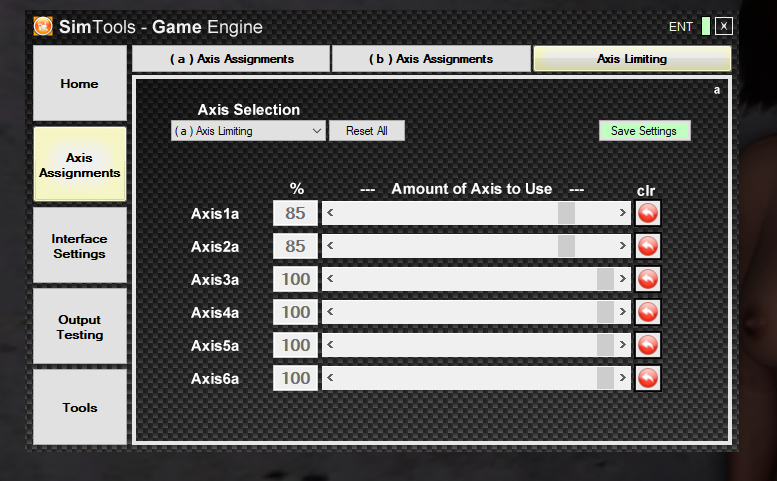Click the Axis5a slider thumb

point(606,345)
